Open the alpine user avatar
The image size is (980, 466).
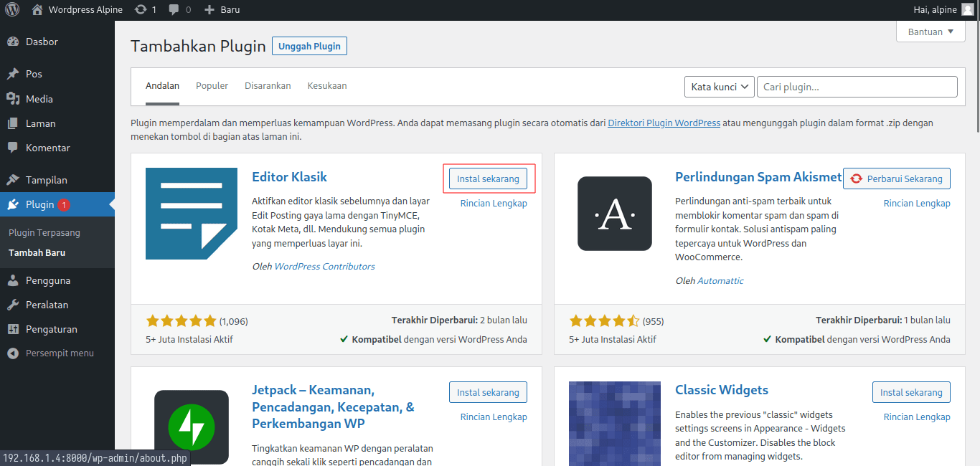pos(968,9)
